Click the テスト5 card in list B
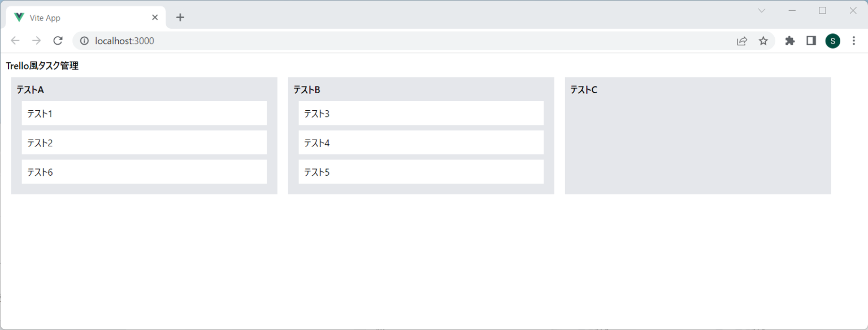This screenshot has width=868, height=330. click(421, 172)
